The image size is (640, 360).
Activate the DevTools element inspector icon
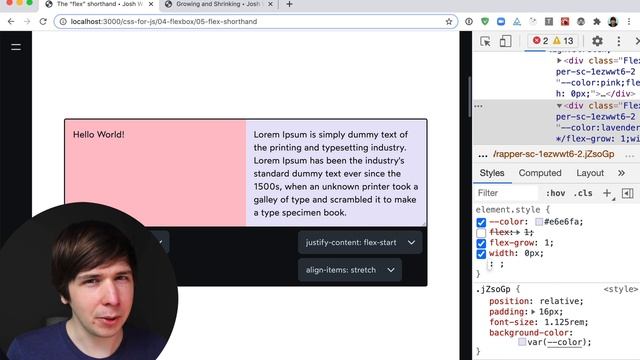coord(485,41)
